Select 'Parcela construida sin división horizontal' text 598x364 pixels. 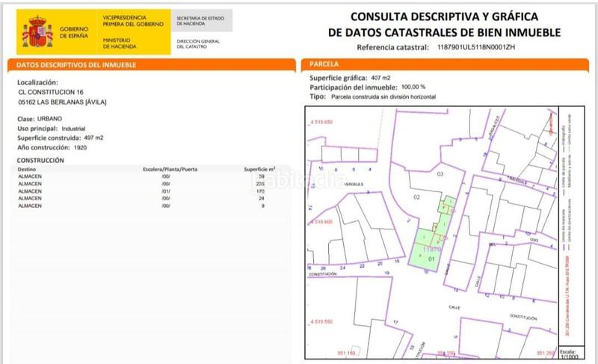coord(383,97)
